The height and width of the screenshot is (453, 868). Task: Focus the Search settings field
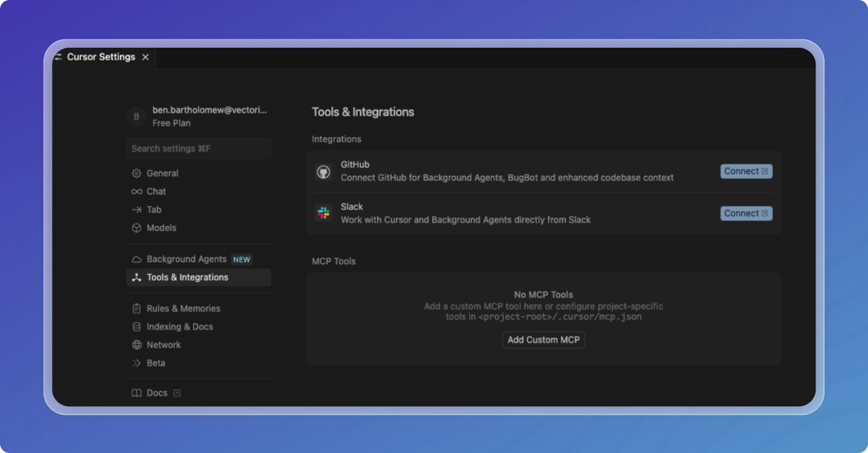(199, 149)
